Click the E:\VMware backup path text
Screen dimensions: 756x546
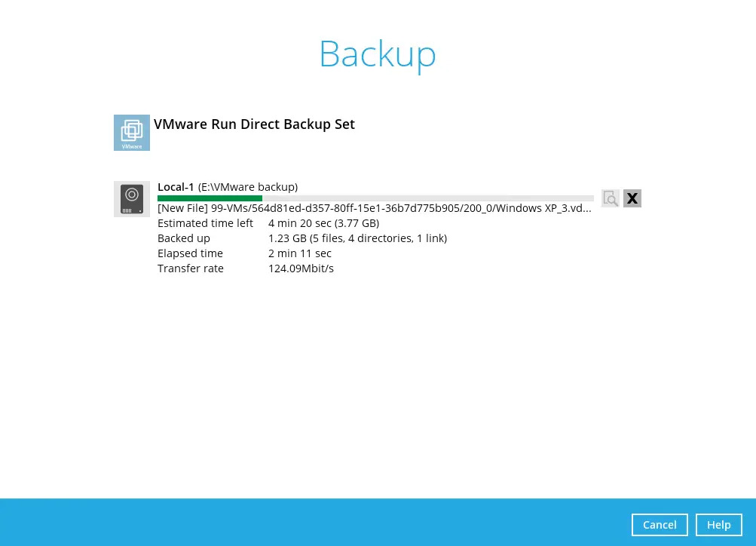pyautogui.click(x=248, y=187)
